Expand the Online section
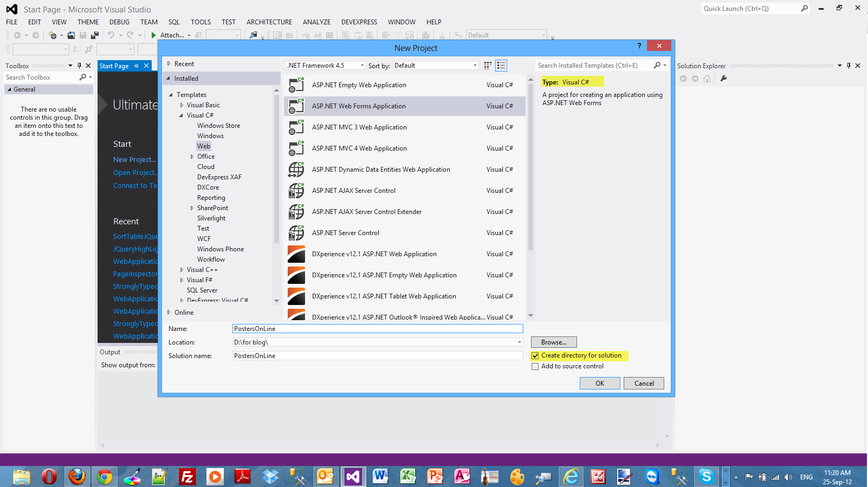This screenshot has width=868, height=487. (x=169, y=313)
